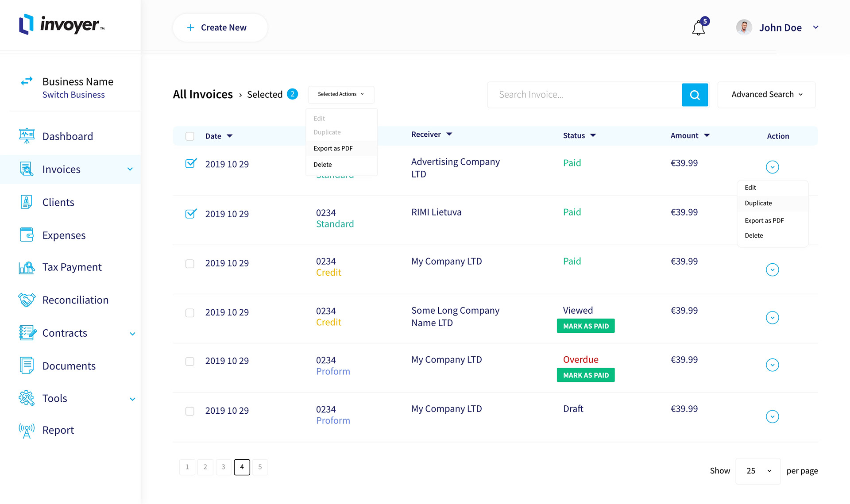This screenshot has height=504, width=850.
Task: Uncheck the RIMI Lietuva invoice checkbox
Action: point(190,214)
